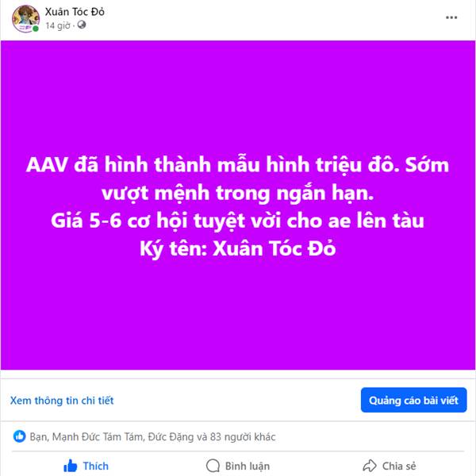Click the comment speech bubble icon

pyautogui.click(x=213, y=466)
